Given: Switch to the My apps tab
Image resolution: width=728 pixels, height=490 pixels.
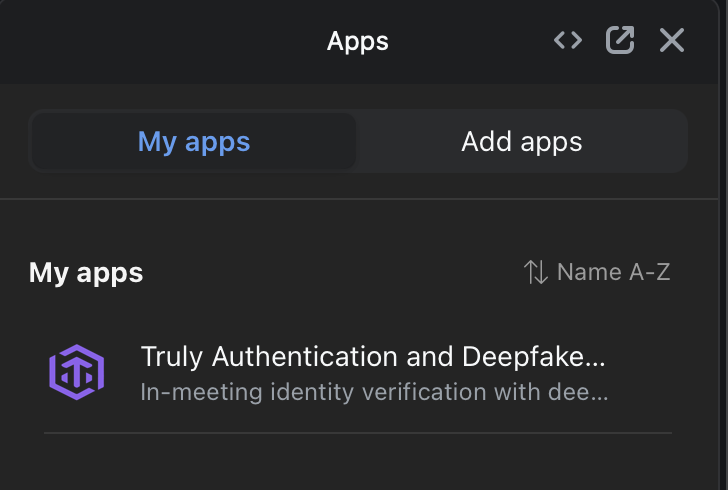Looking at the screenshot, I should pos(194,141).
